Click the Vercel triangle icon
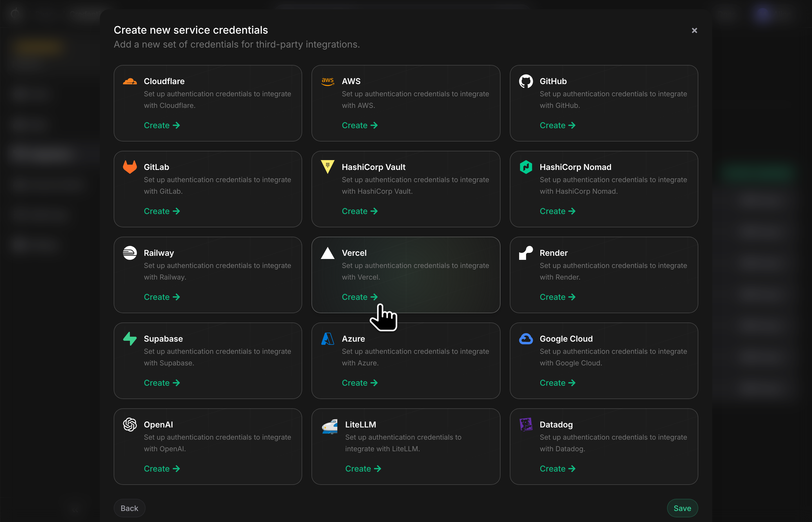The height and width of the screenshot is (522, 812). point(328,253)
